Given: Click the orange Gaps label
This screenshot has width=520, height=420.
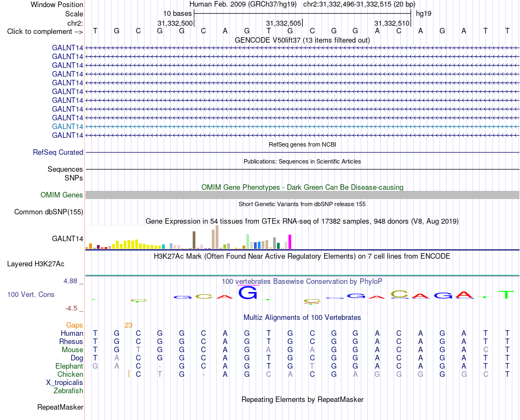Looking at the screenshot, I should pos(74,325).
